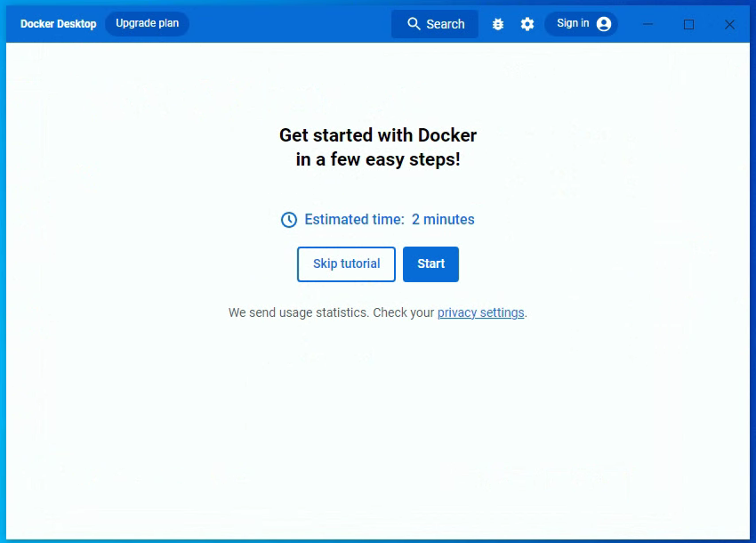Maximize the Docker Desktop window
This screenshot has width=756, height=543.
[689, 24]
